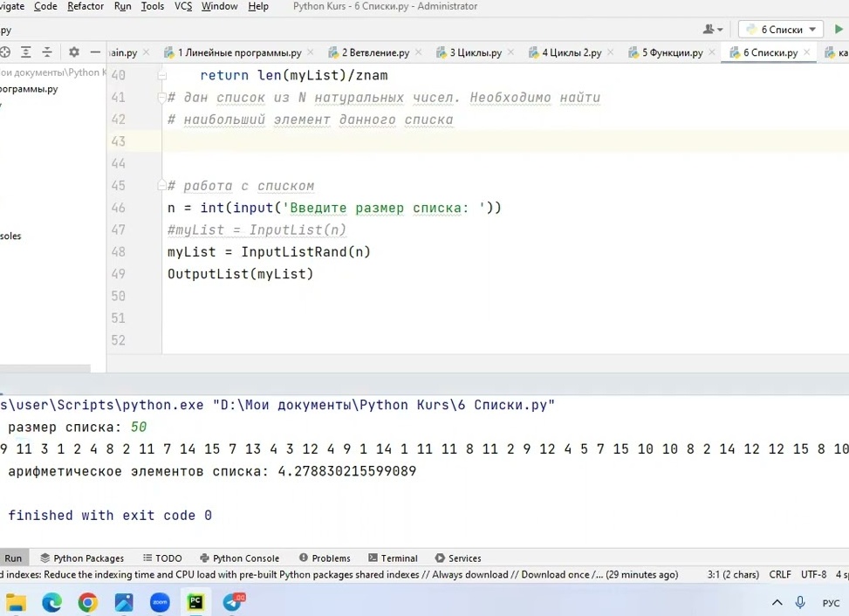The image size is (849, 616).
Task: Open the 6 Списки run configuration dropdown
Action: [x=781, y=30]
